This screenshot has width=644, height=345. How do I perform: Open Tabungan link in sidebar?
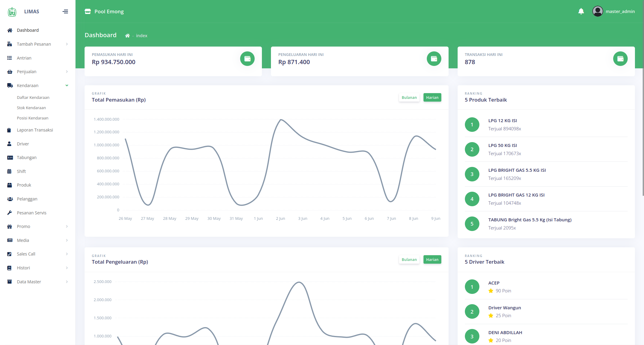(27, 158)
